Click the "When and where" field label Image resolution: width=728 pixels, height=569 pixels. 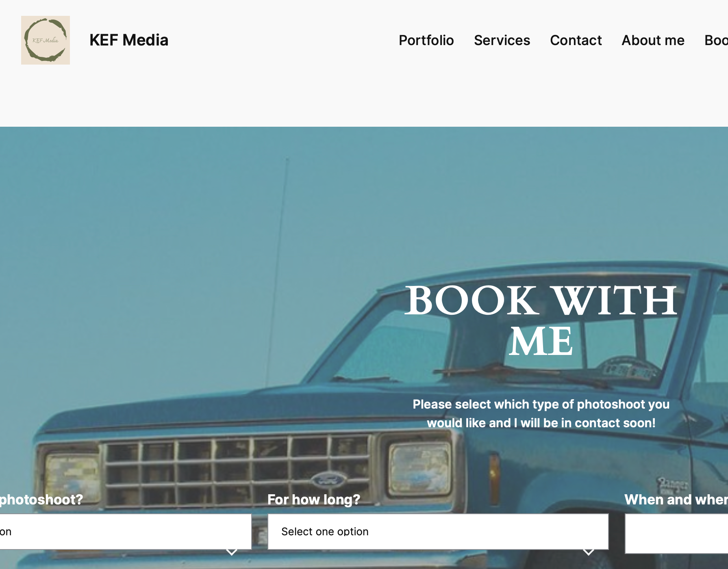(676, 500)
